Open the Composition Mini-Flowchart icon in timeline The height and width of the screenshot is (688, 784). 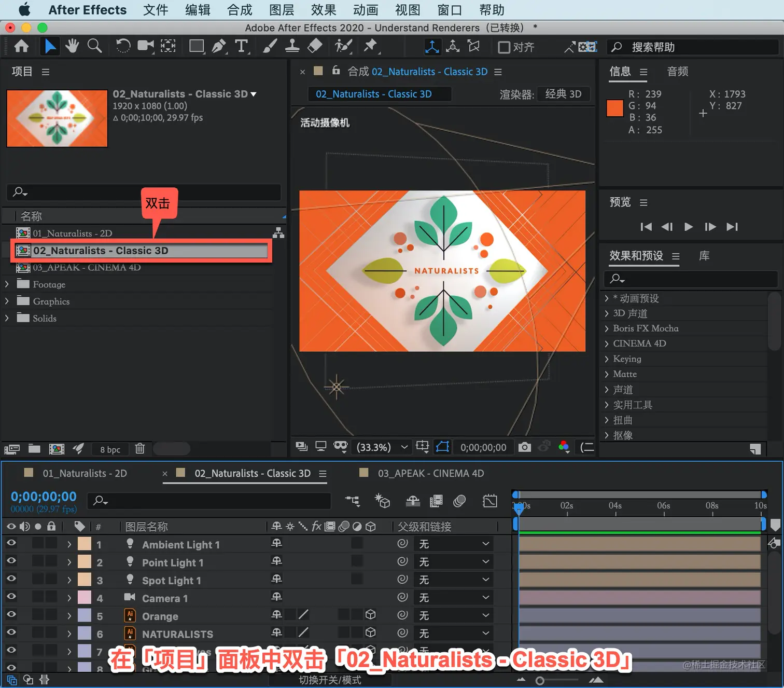pyautogui.click(x=353, y=501)
